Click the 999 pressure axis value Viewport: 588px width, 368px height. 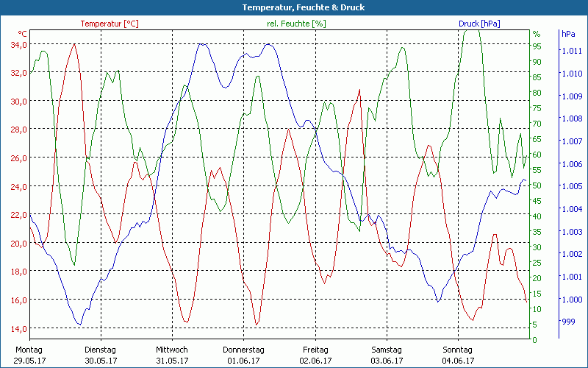point(568,322)
